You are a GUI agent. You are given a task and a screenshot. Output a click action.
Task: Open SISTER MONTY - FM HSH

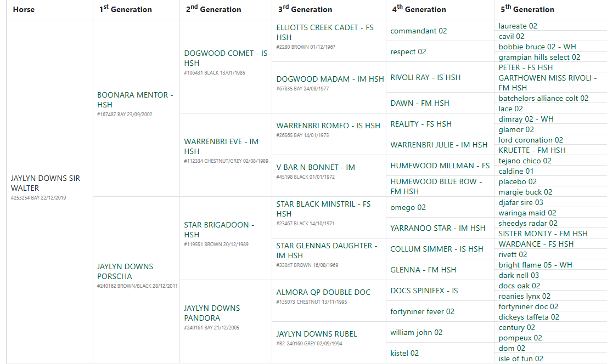click(x=543, y=234)
